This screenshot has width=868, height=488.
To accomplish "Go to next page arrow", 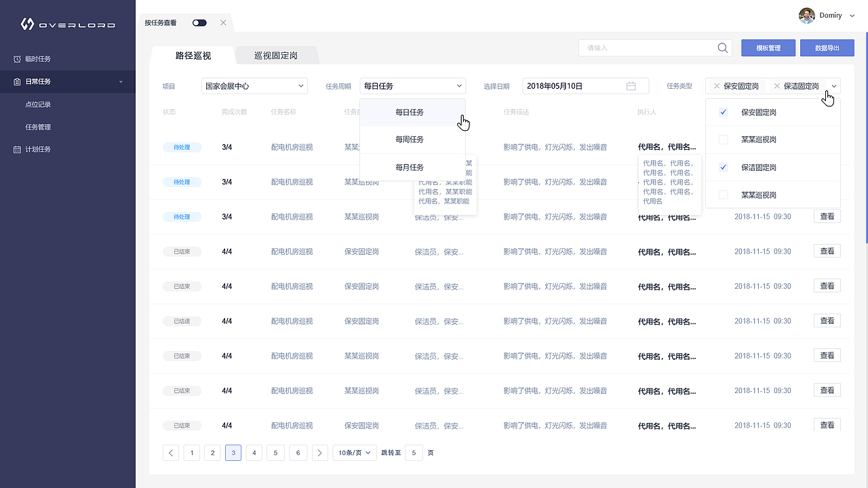I will tap(320, 453).
